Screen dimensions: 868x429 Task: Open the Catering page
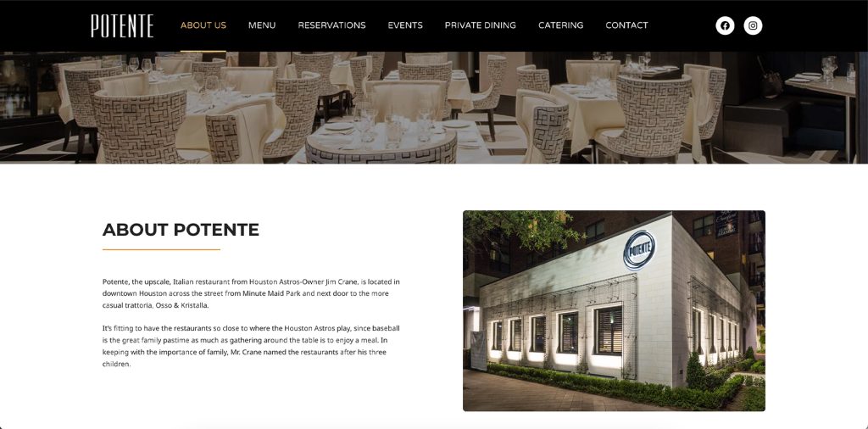[561, 25]
